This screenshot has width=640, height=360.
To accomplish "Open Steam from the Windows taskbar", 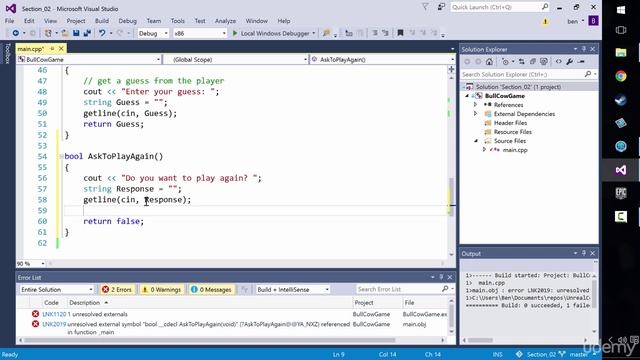I will coord(621,100).
